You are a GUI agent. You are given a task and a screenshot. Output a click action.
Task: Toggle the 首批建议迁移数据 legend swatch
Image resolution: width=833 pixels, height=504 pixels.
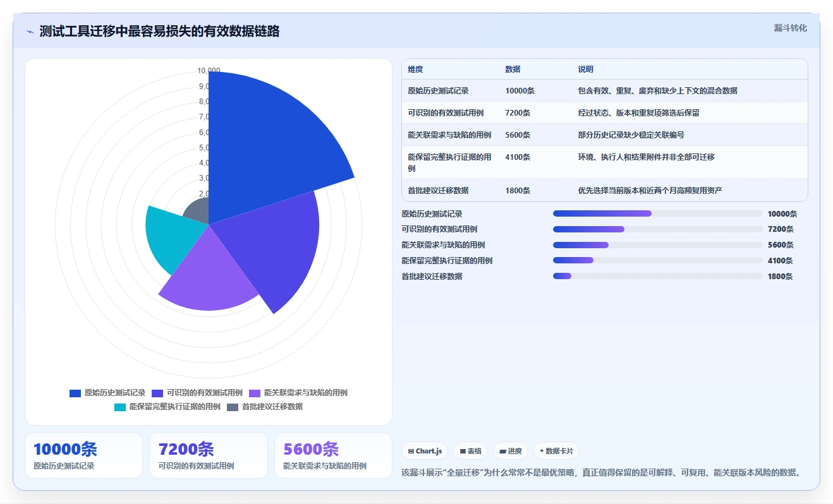pos(233,407)
